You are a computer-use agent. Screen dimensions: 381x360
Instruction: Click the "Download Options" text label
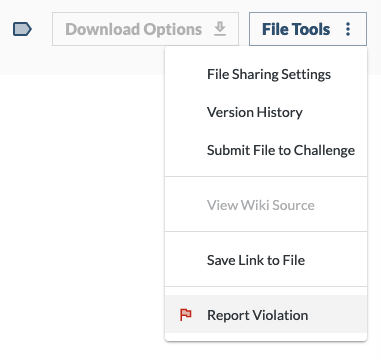[x=134, y=29]
